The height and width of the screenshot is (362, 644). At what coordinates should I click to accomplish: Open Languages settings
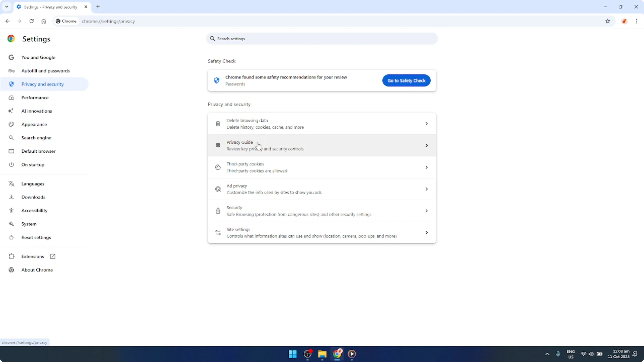pos(44,184)
